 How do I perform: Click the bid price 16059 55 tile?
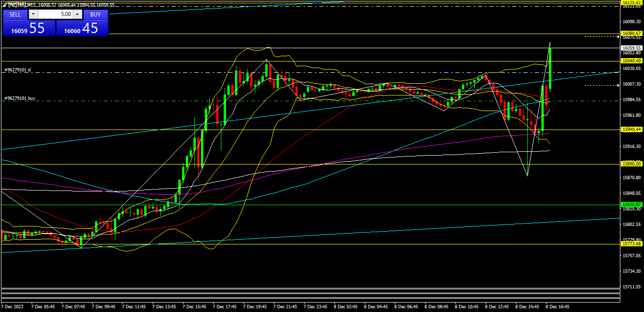click(28, 28)
